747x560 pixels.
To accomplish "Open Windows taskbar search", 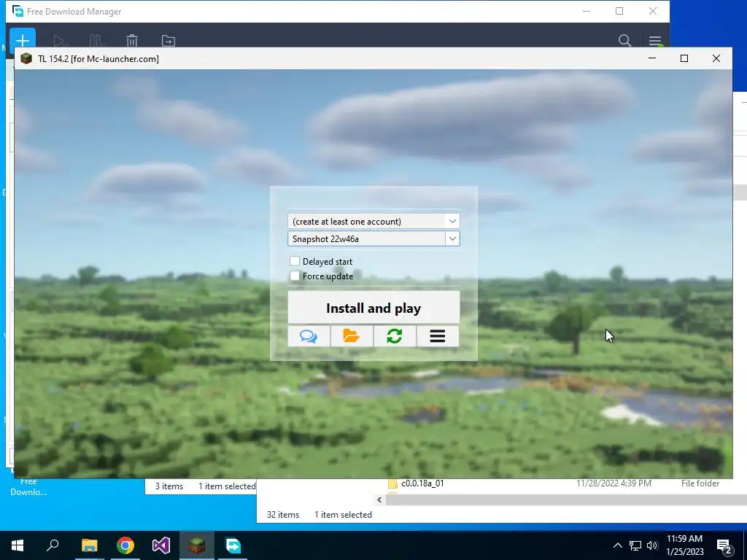I will [53, 545].
